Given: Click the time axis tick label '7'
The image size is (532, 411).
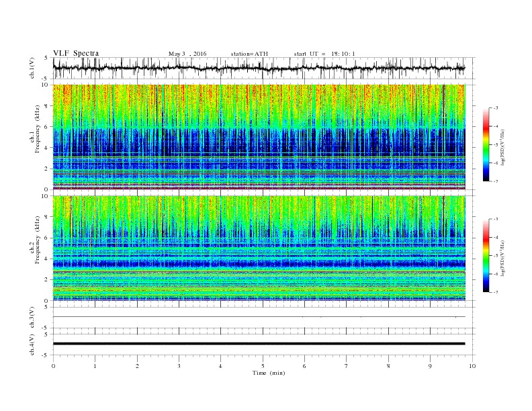Looking at the screenshot, I should tap(347, 366).
